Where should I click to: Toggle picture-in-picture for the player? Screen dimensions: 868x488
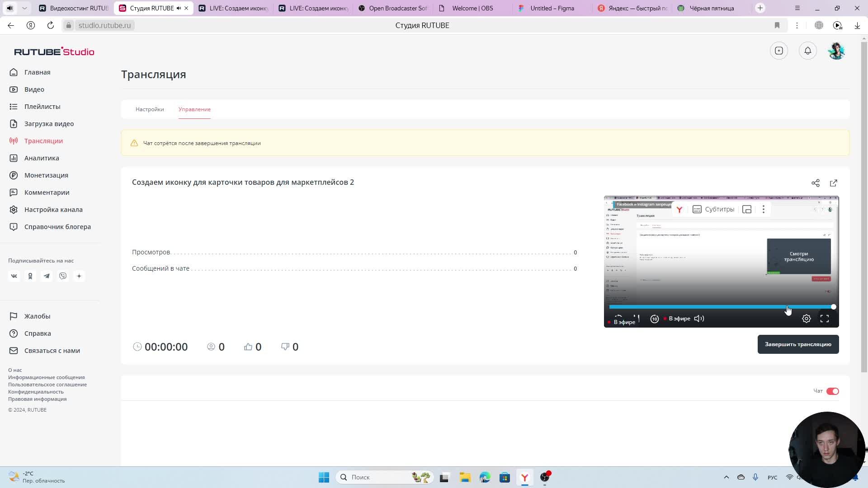point(747,209)
